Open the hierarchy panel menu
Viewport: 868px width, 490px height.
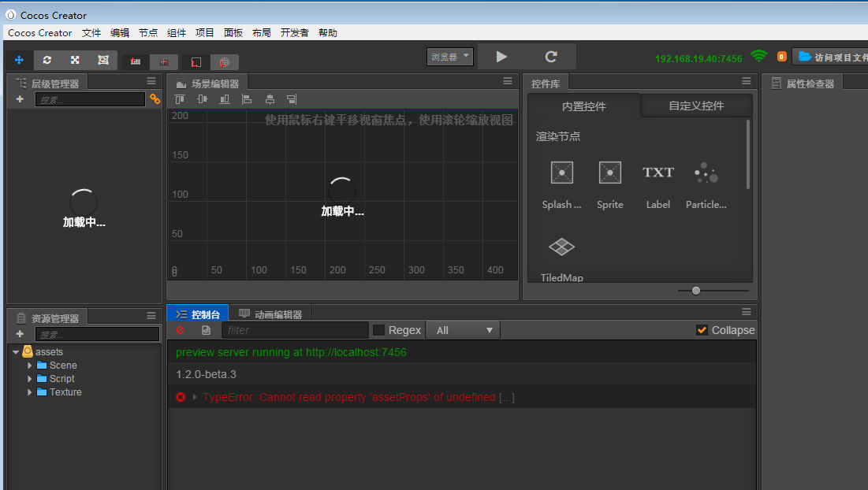coord(151,81)
